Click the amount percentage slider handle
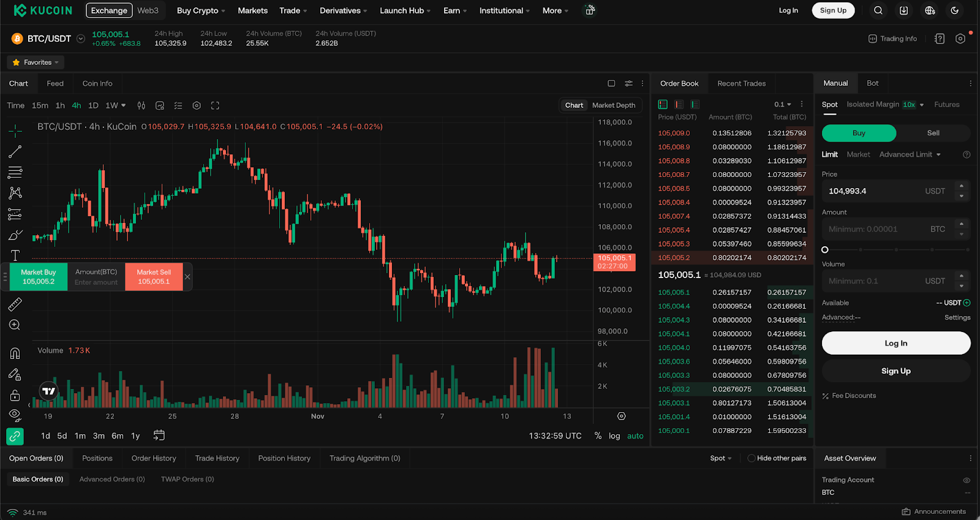 pos(825,250)
